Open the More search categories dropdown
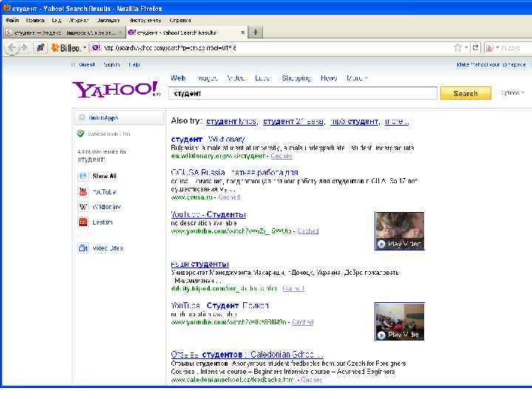 pos(357,78)
